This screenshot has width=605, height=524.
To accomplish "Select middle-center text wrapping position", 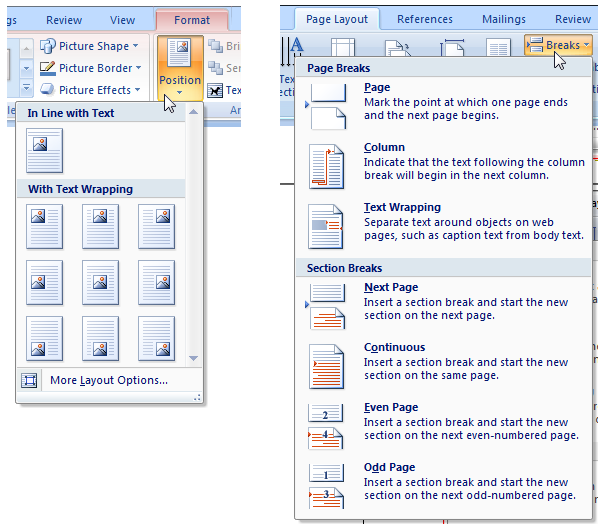I will 100,282.
